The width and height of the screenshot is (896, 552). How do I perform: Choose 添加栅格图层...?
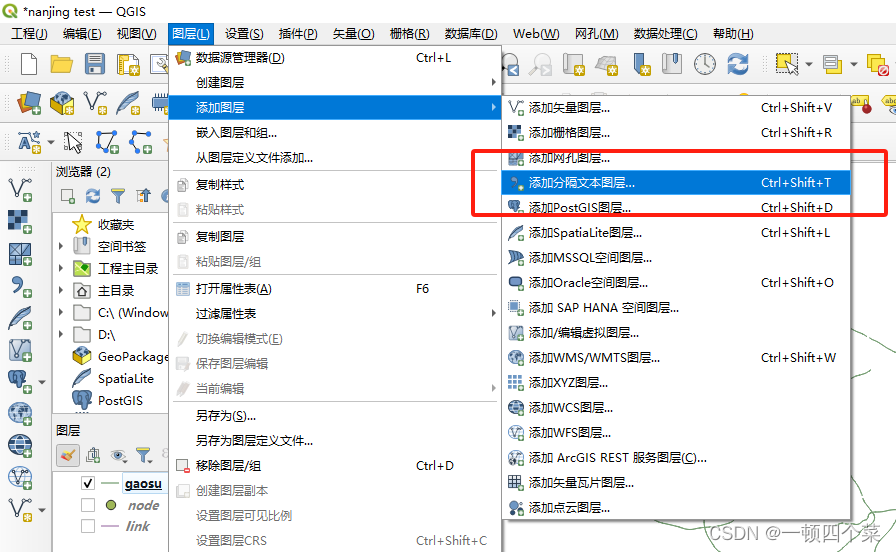(676, 133)
